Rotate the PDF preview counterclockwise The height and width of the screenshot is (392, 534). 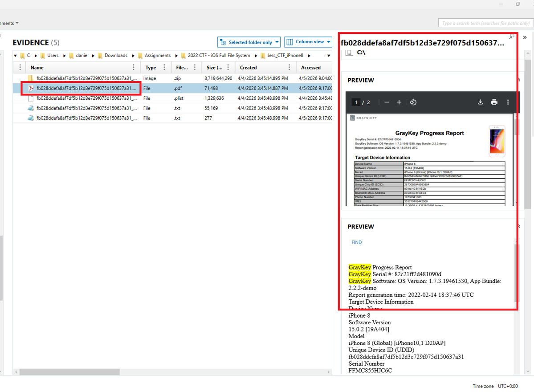413,102
